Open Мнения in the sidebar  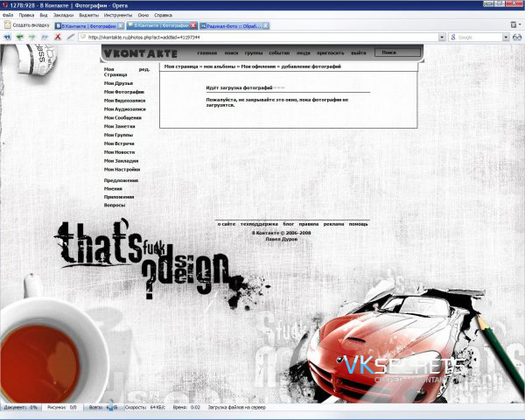[113, 189]
